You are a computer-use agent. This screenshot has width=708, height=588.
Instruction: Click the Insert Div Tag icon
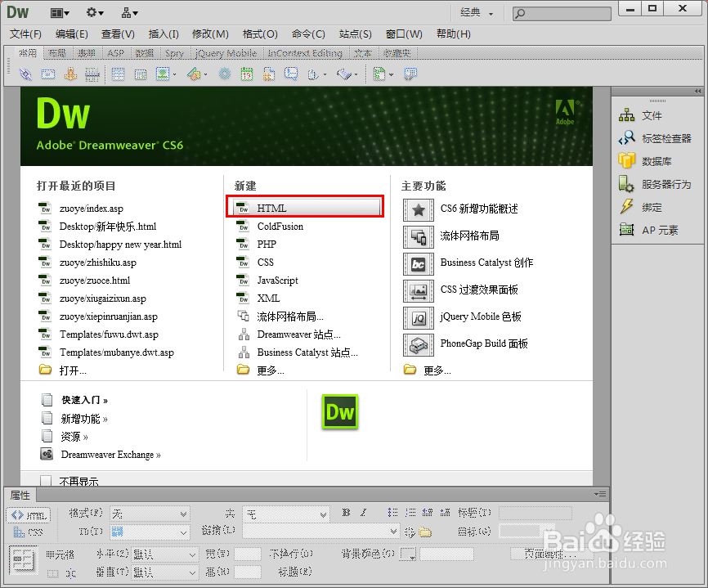tap(141, 74)
